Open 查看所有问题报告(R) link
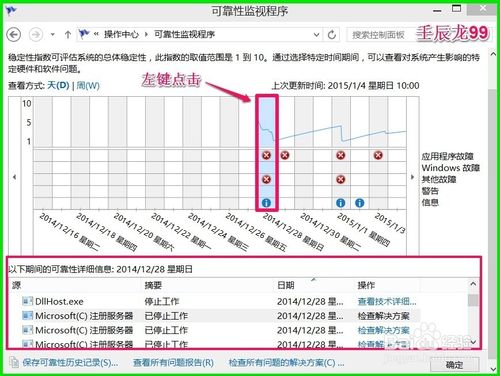The height and width of the screenshot is (376, 500). click(173, 362)
